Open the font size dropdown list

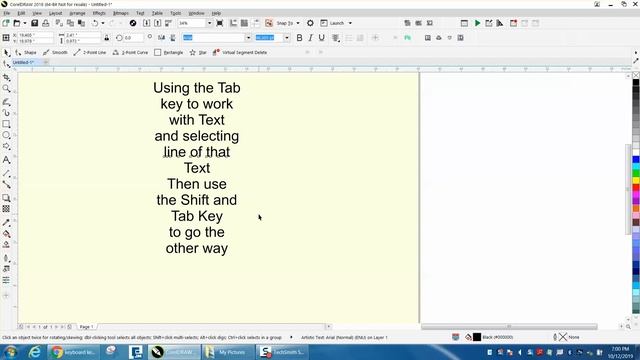[x=287, y=38]
